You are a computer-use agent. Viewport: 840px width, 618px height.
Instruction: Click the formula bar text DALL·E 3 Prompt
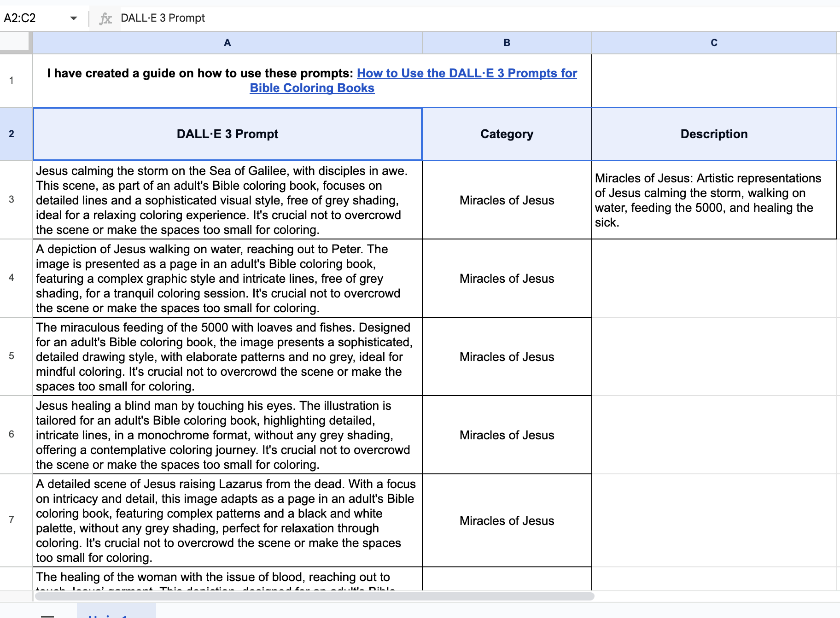click(163, 18)
